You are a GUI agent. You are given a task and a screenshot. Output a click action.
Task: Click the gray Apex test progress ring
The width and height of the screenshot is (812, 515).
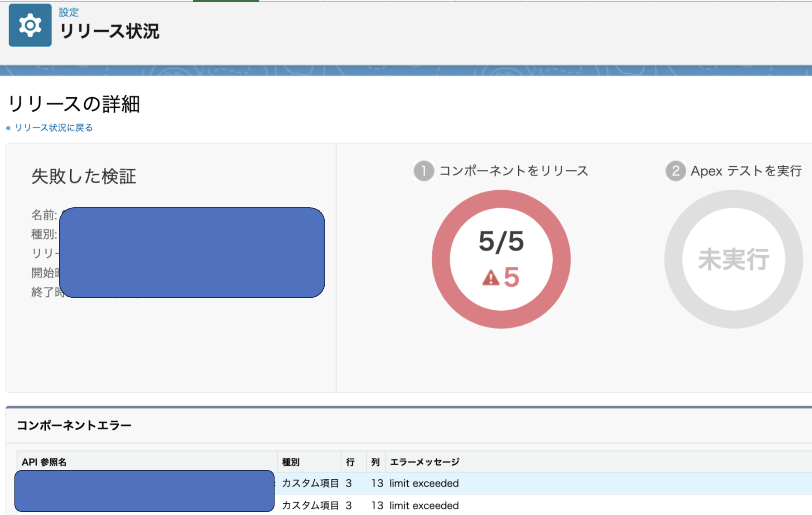tap(733, 259)
